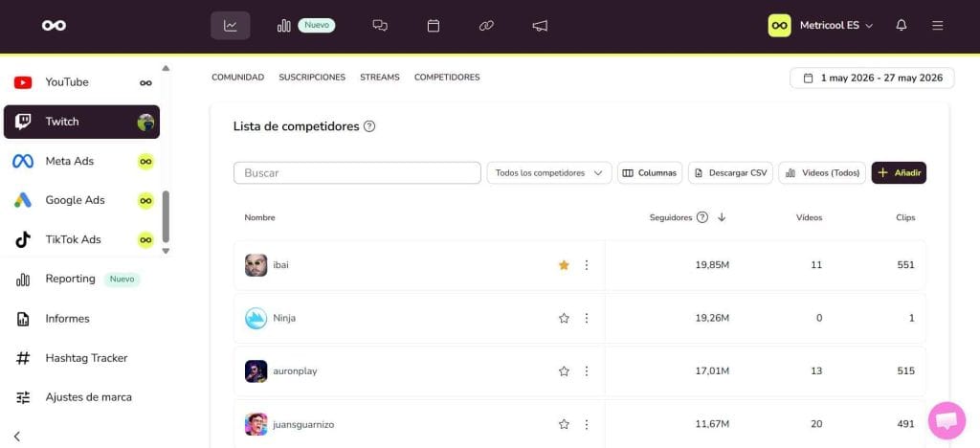The width and height of the screenshot is (980, 448).
Task: Switch to the COMPETIDORES tab
Action: pyautogui.click(x=447, y=78)
